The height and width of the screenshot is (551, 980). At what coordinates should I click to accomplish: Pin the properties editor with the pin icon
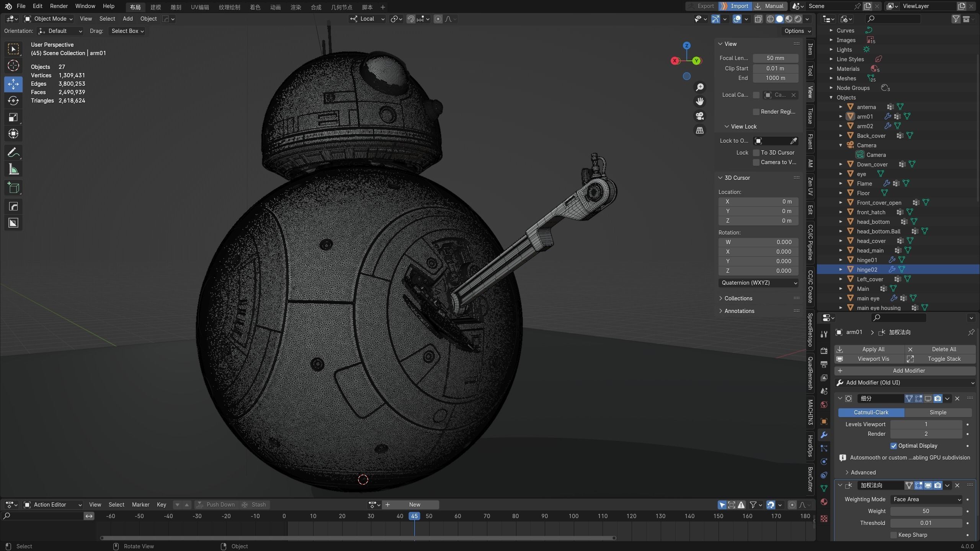pyautogui.click(x=971, y=333)
